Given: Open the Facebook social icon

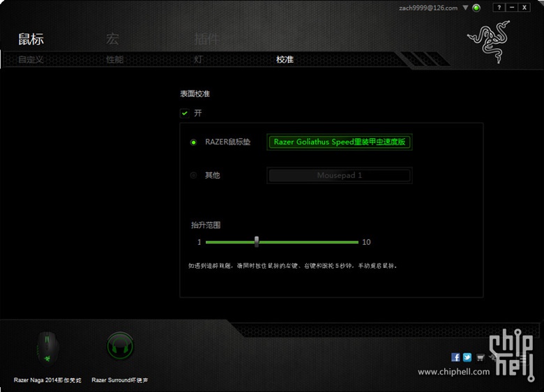Looking at the screenshot, I should pos(455,357).
